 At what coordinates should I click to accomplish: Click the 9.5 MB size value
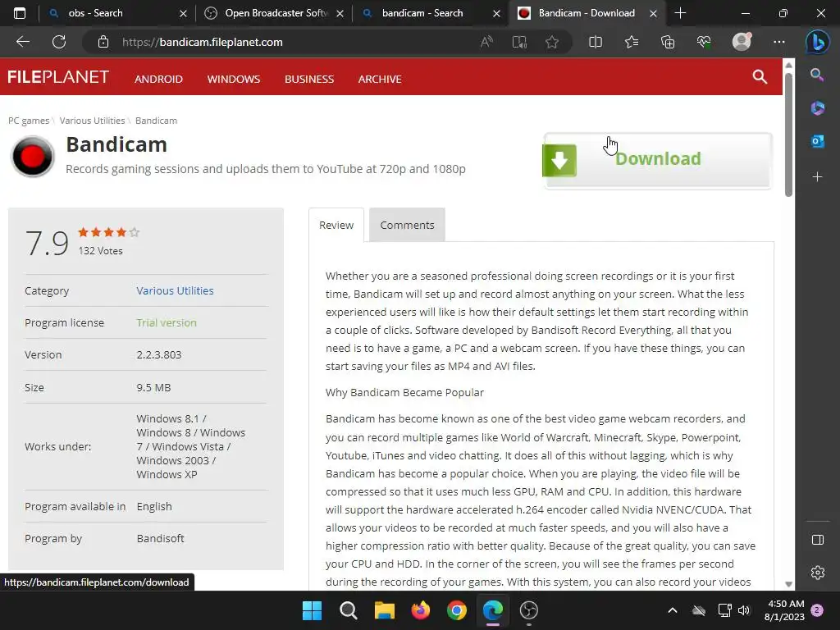point(153,387)
